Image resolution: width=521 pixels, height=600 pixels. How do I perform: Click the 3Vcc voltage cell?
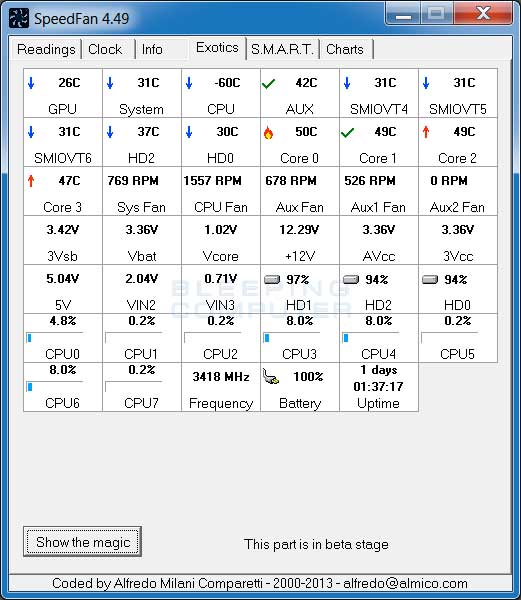458,240
